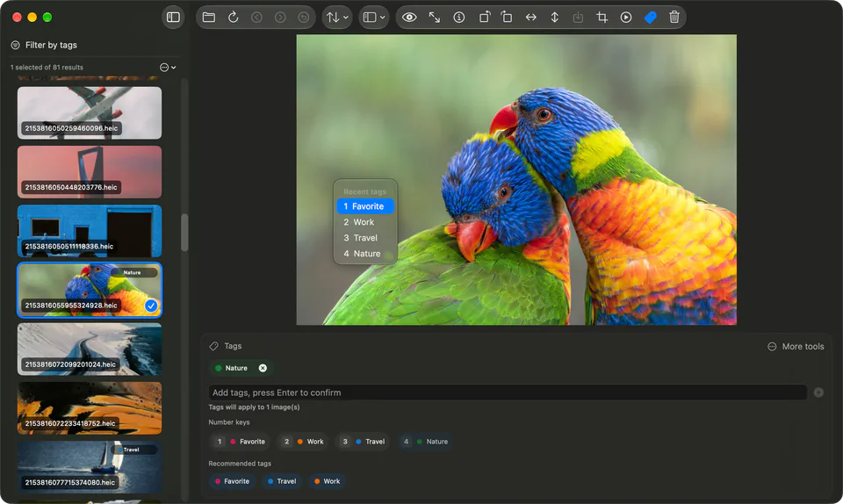Click the Tags panel label icon

[213, 346]
